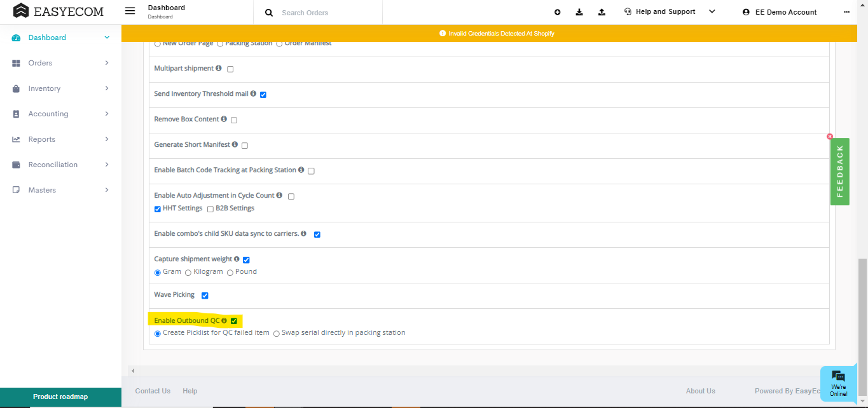Viewport: 868px width, 408px height.
Task: Select the Pound radio option
Action: [x=230, y=273]
